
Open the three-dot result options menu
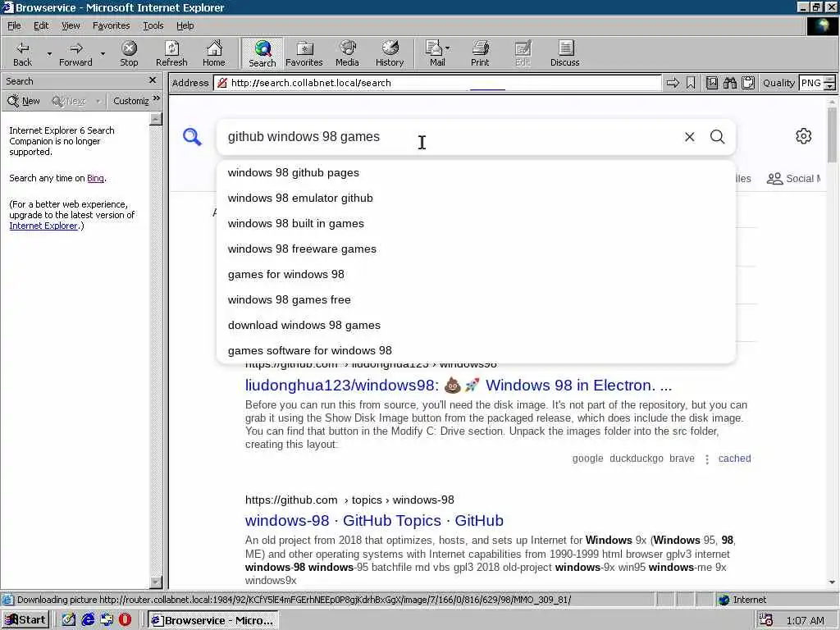click(x=707, y=459)
